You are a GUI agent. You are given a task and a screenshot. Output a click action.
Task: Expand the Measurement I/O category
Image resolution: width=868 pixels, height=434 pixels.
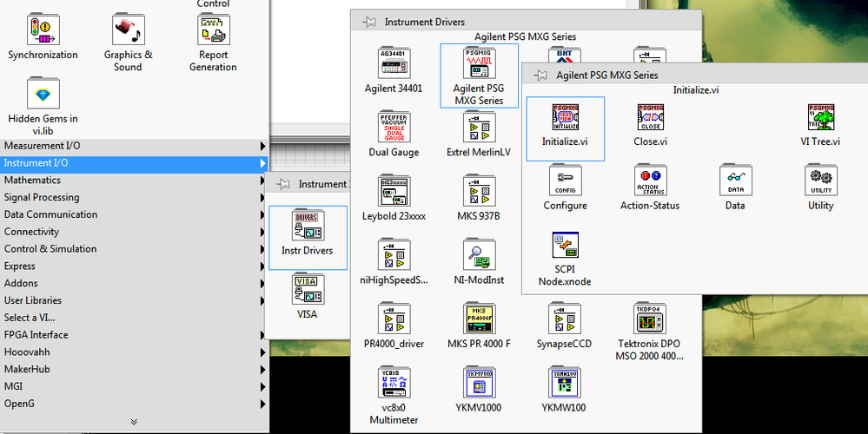pos(135,146)
